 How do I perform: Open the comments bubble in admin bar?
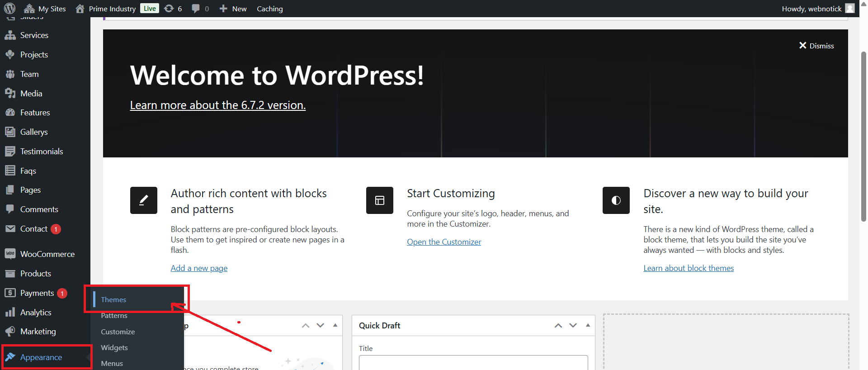pyautogui.click(x=196, y=9)
